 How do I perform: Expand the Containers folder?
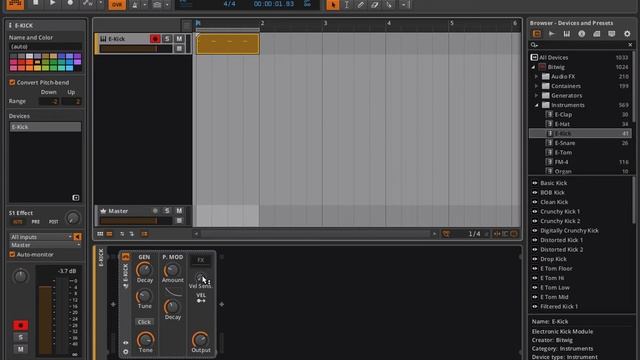(537, 86)
